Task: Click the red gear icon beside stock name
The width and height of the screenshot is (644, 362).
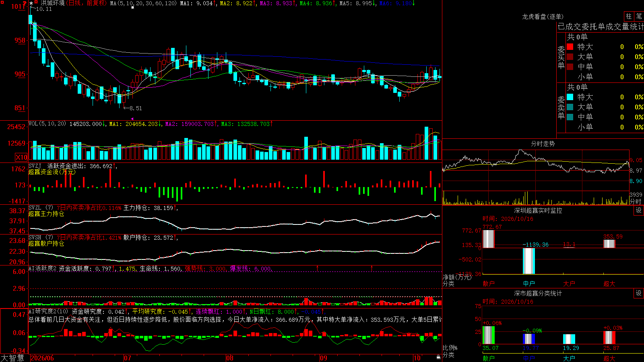Action: pos(36,2)
